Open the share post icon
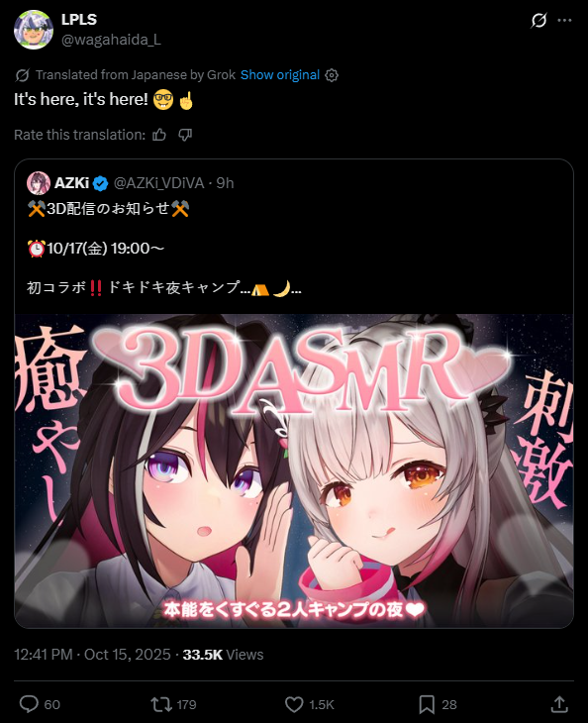Viewport: 588px width, 723px height. coord(559,704)
